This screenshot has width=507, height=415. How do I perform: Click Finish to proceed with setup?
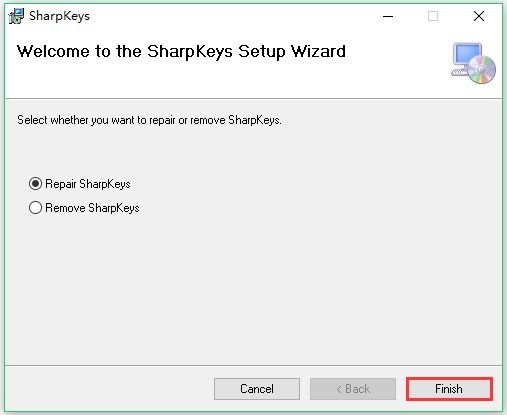[449, 389]
